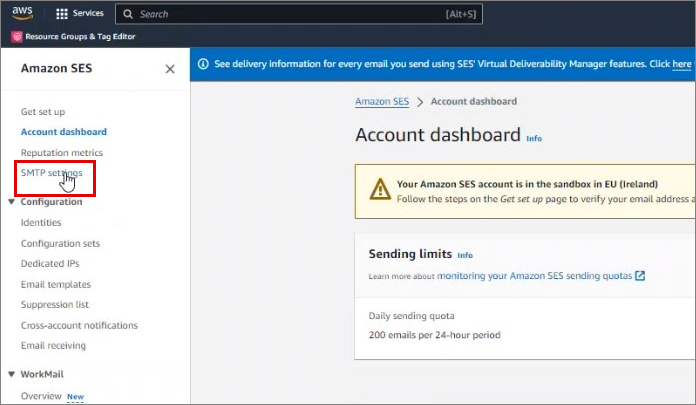Close the Amazon SES sidebar panel
This screenshot has height=405, width=696.
170,69
